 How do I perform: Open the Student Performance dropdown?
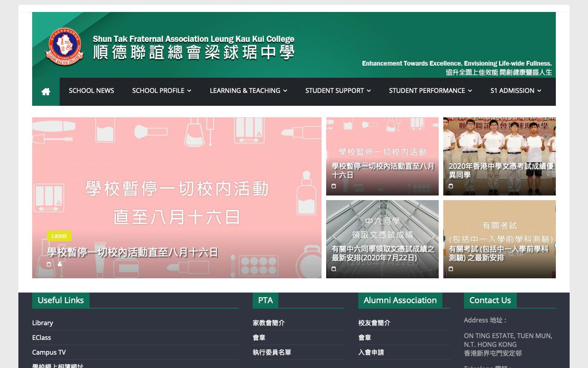point(430,91)
